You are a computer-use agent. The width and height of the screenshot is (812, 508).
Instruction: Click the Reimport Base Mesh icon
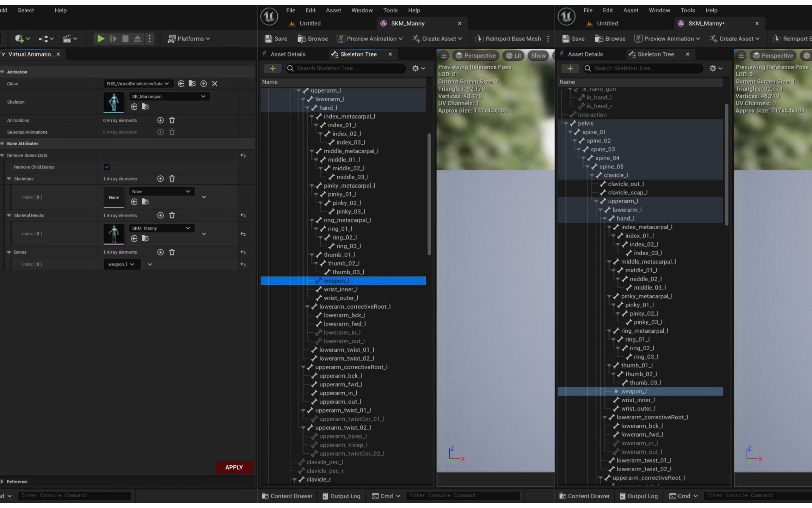[479, 38]
